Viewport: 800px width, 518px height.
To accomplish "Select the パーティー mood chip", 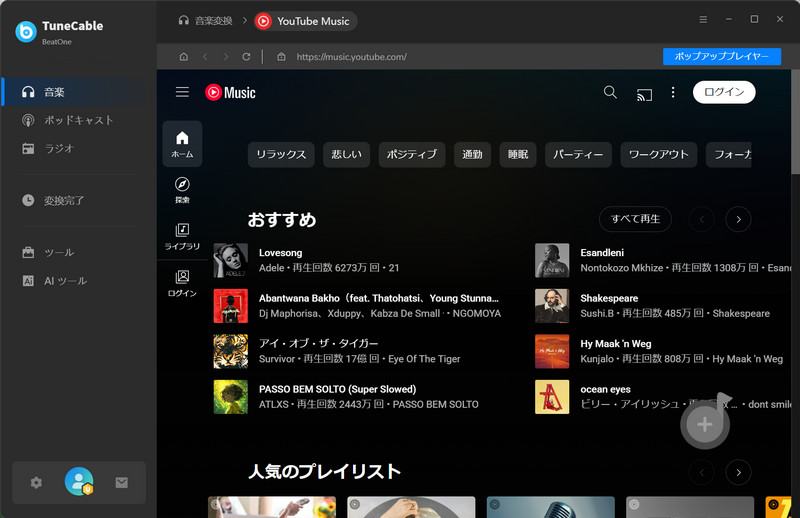I will coord(578,155).
